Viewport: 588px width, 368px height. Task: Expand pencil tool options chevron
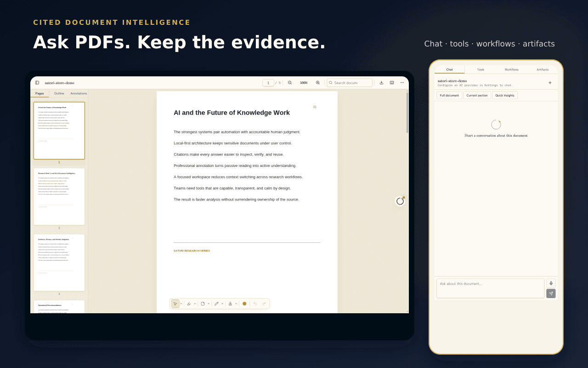222,304
